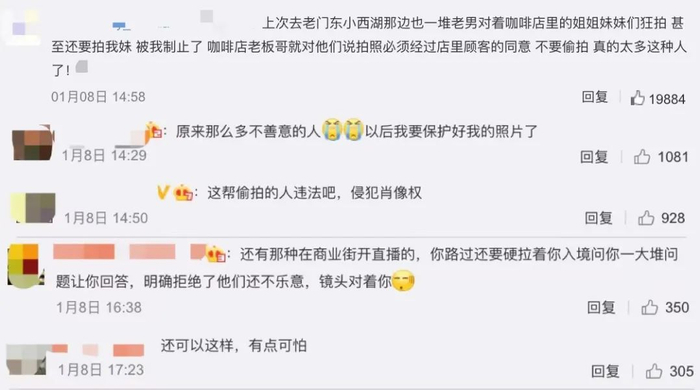Click membership badge before 原来那么多不善意的人

[154, 131]
